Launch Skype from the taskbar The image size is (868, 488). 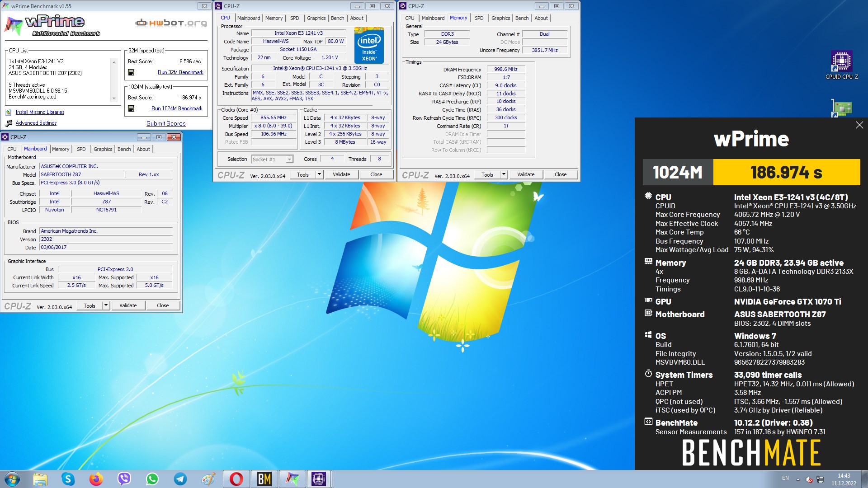coord(68,479)
